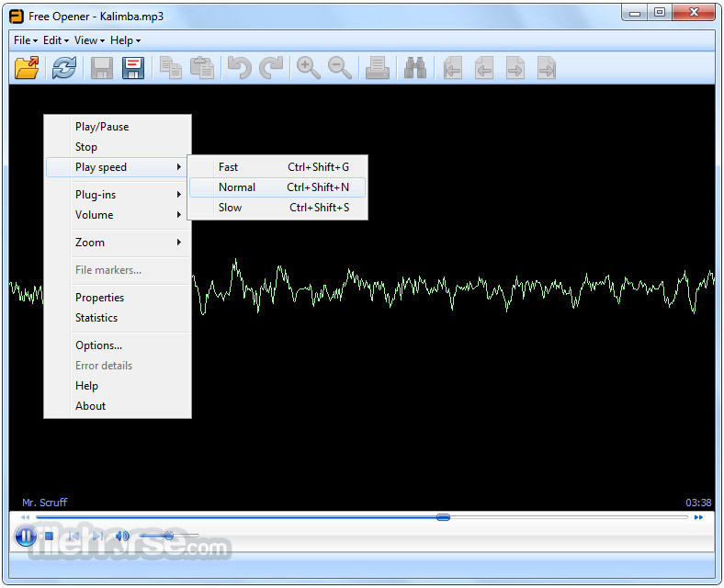
Task: Click the Print toolbar icon
Action: point(378,68)
